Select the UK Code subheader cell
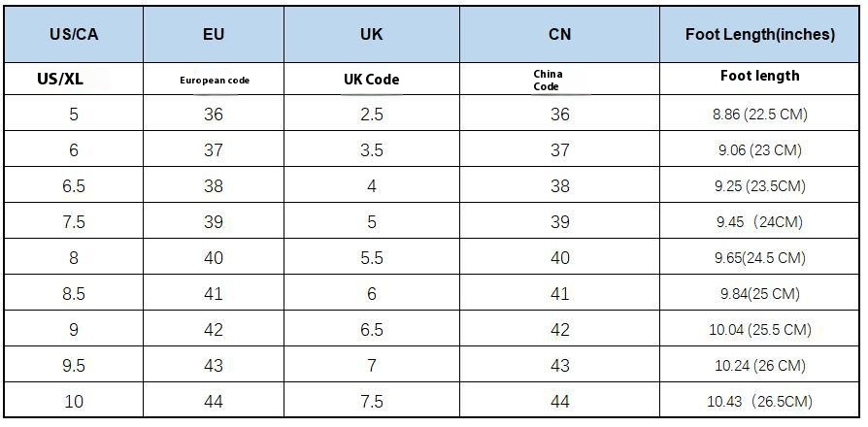This screenshot has height=427, width=868. (x=371, y=79)
